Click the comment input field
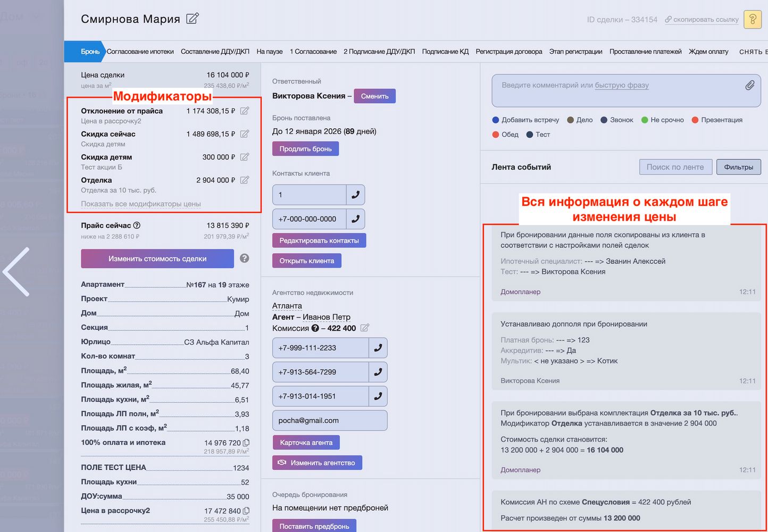The image size is (768, 532). tap(627, 90)
